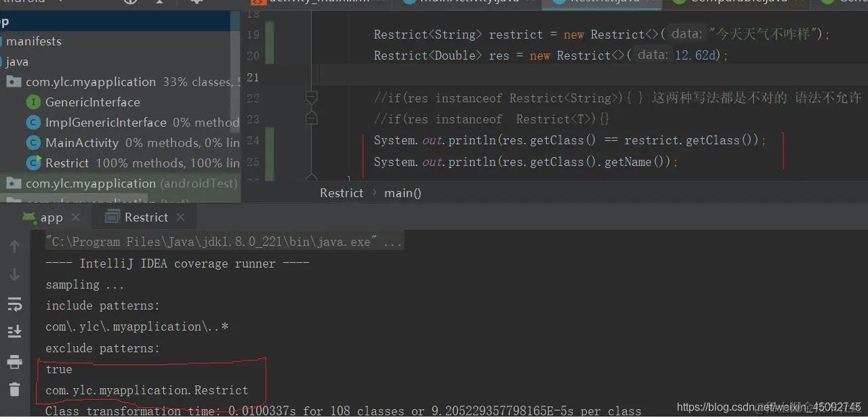
Task: Click the manifests folder in the tree
Action: click(34, 41)
